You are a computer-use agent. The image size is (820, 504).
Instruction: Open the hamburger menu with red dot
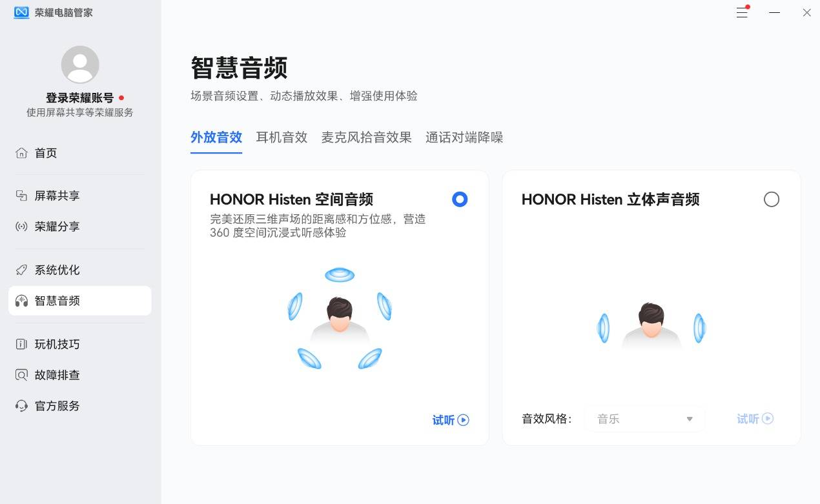(x=743, y=12)
